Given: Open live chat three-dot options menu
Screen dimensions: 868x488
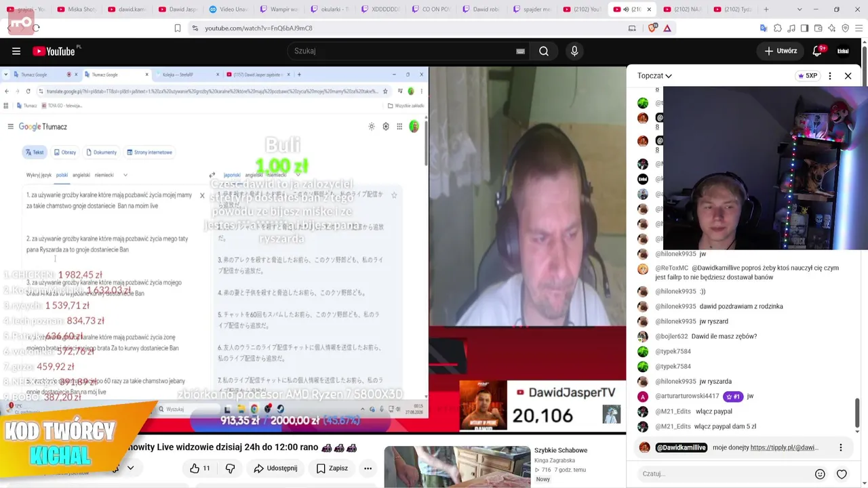Looking at the screenshot, I should click(x=829, y=76).
